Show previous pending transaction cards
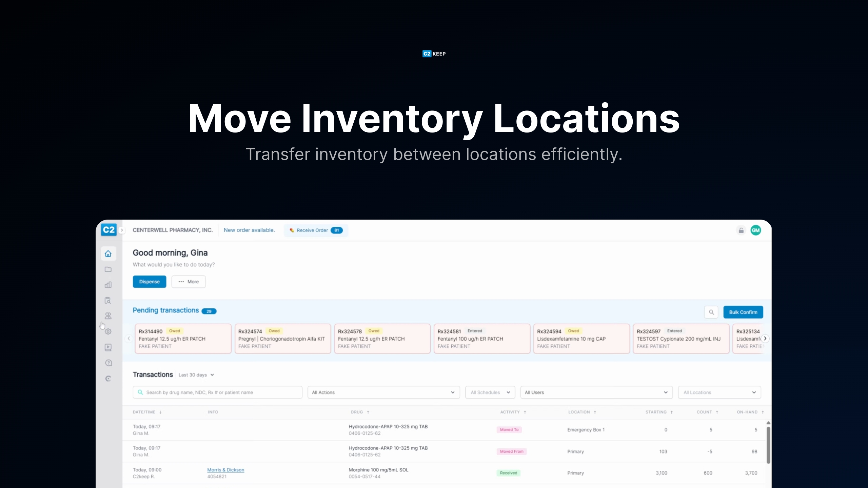 point(129,339)
